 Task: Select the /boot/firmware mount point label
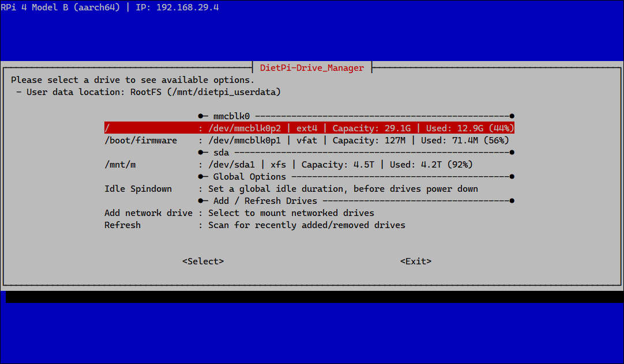pos(141,141)
